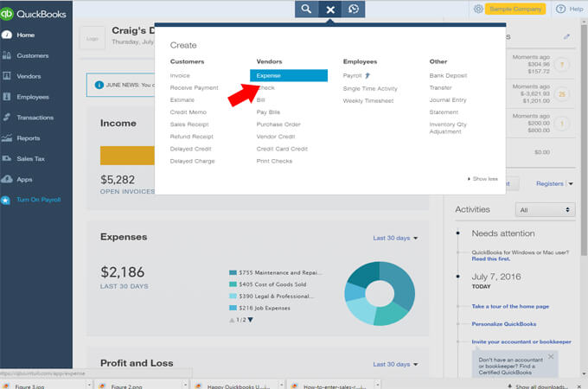Click the Turn On Payroll star icon
The height and width of the screenshot is (389, 588).
(x=6, y=201)
